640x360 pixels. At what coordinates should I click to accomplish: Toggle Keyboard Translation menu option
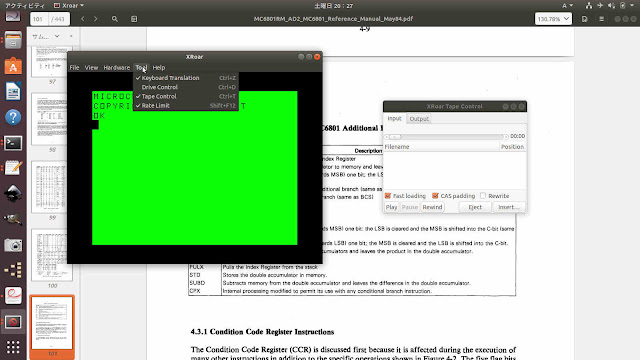pos(186,78)
